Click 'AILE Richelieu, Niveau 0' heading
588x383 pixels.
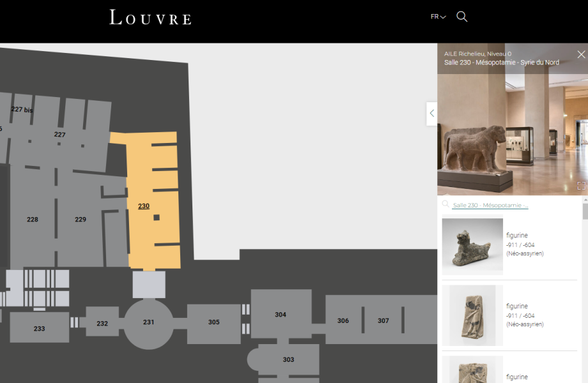point(478,54)
